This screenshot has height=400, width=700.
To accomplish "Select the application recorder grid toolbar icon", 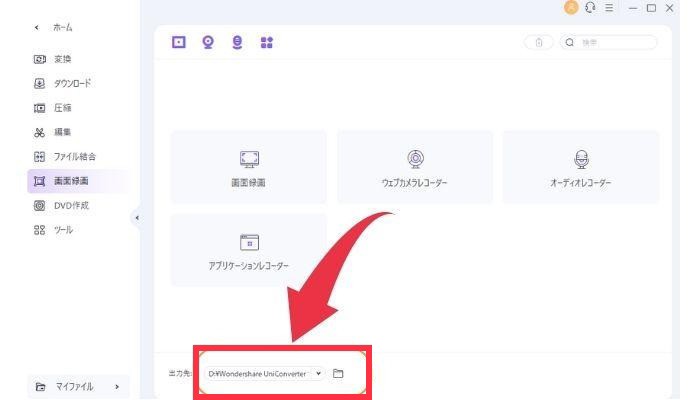I will click(x=266, y=42).
